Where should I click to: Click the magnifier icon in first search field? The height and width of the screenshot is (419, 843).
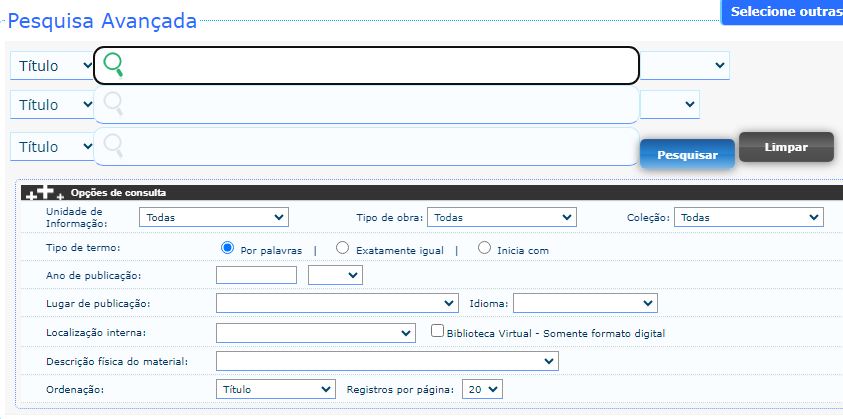114,66
